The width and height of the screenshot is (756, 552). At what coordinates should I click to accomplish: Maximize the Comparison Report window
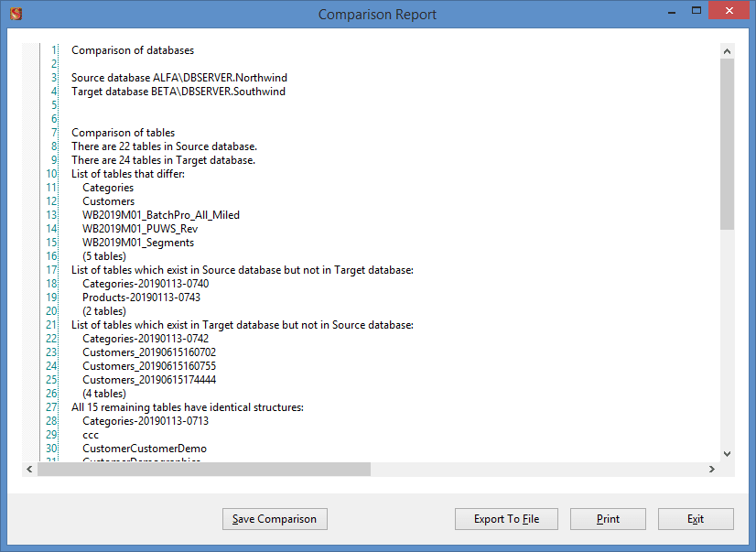tap(697, 10)
